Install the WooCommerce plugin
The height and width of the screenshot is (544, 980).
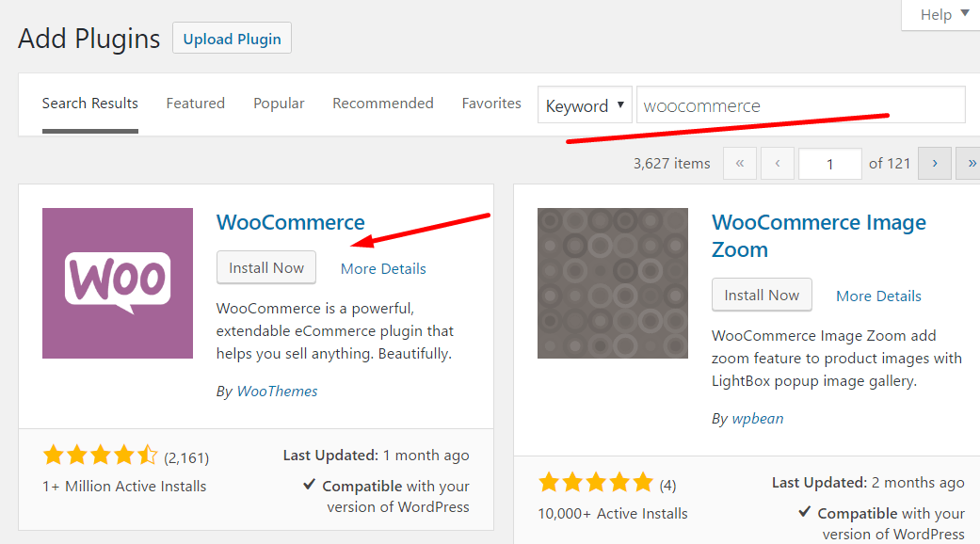click(x=265, y=267)
